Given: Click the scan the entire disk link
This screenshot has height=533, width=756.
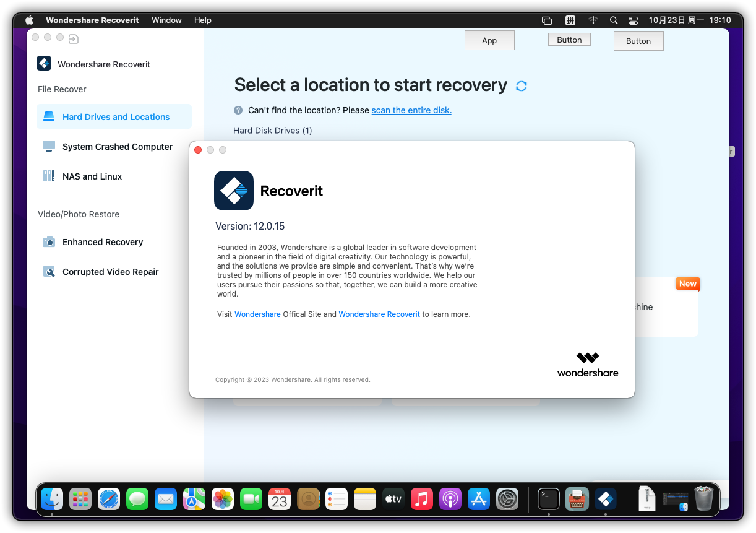Looking at the screenshot, I should click(x=411, y=110).
